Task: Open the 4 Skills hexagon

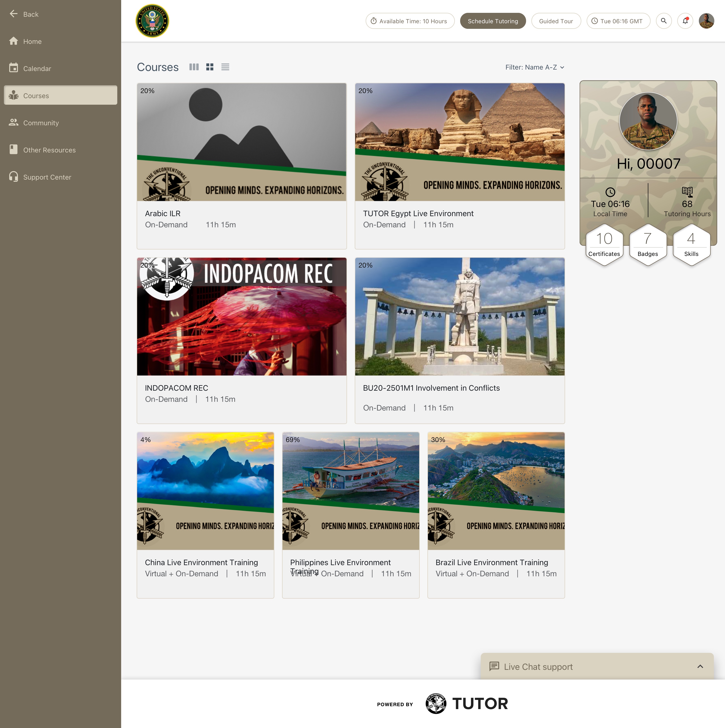Action: pyautogui.click(x=692, y=245)
